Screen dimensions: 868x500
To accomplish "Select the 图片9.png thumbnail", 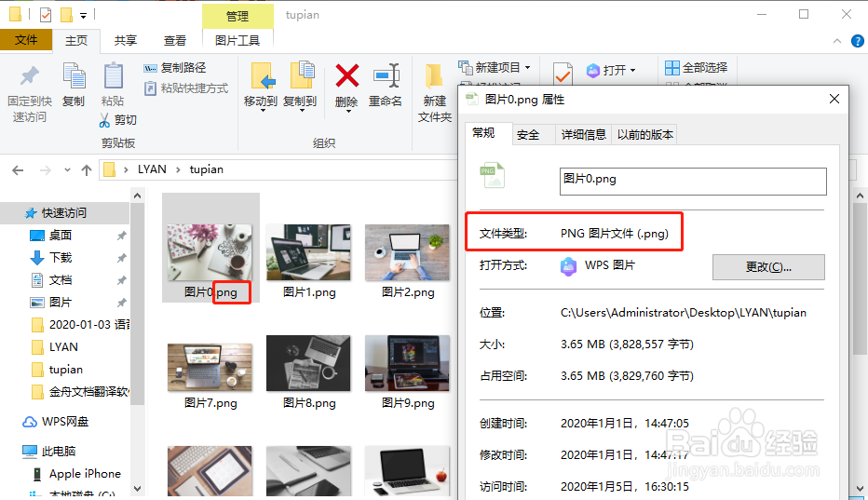I will (x=407, y=363).
